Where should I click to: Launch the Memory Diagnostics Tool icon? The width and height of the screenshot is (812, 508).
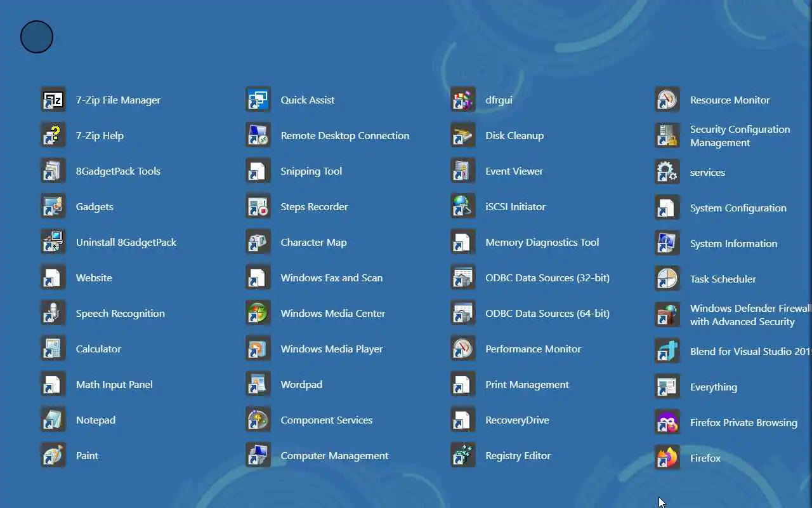(x=463, y=242)
